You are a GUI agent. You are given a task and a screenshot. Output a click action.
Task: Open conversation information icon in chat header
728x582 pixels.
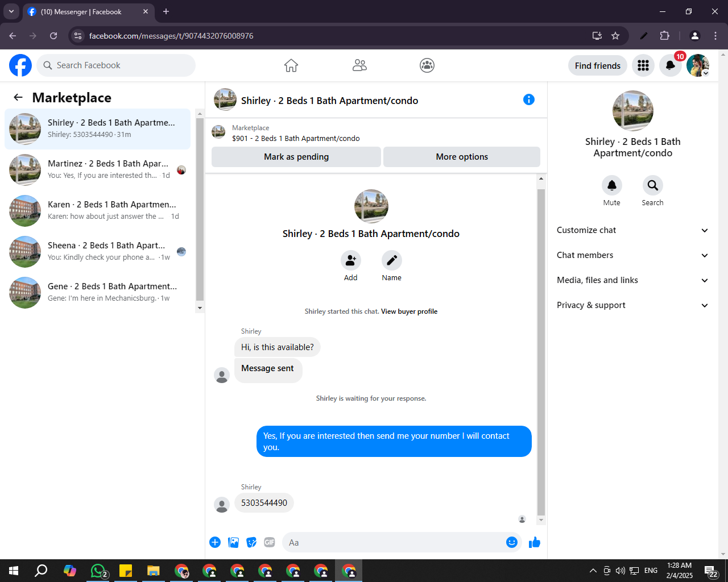click(x=529, y=100)
